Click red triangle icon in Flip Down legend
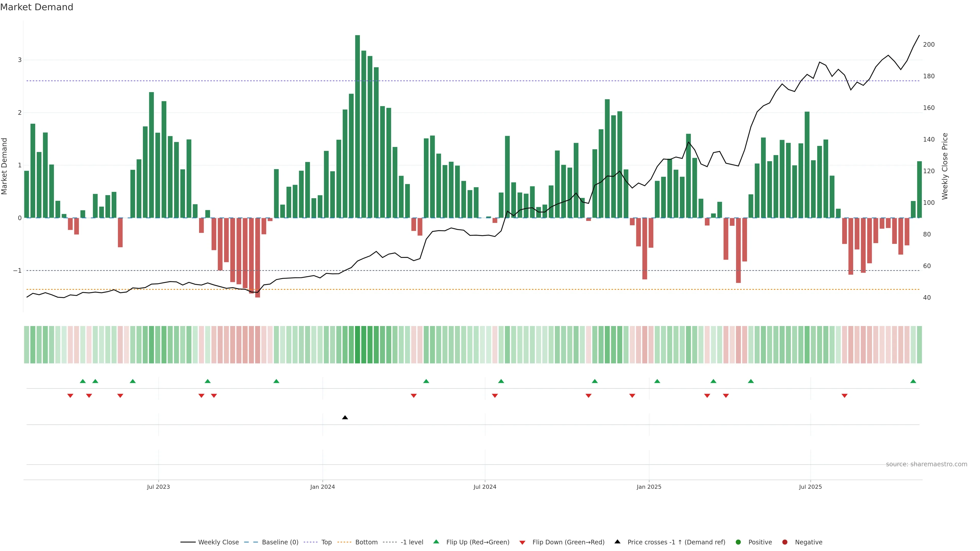 click(x=522, y=542)
